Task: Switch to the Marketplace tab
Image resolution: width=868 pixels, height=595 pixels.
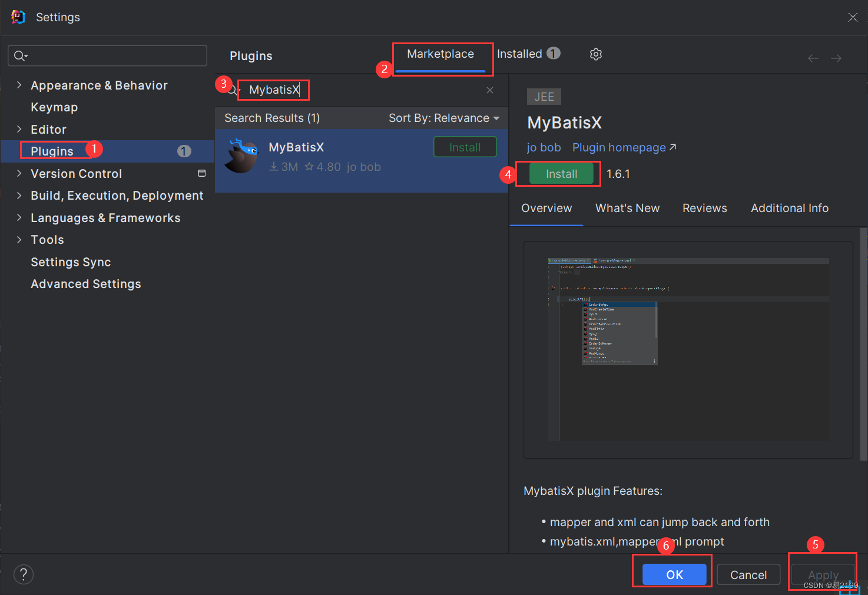Action: 440,54
